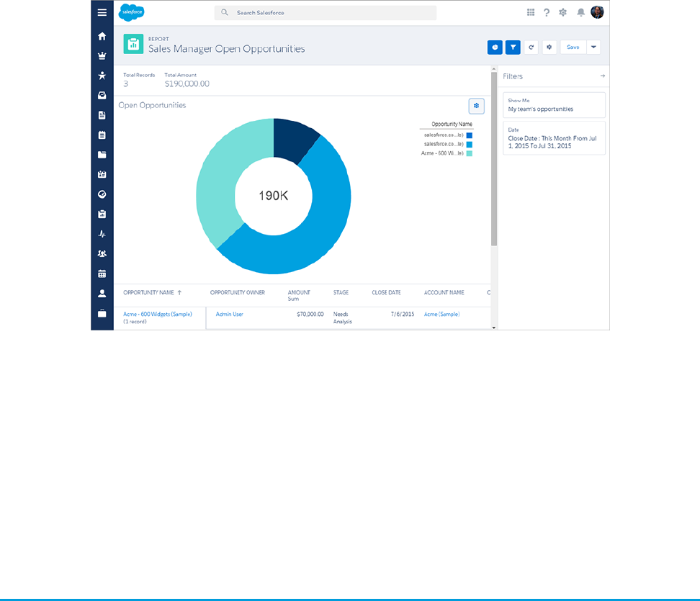
Task: Open the notifications bell
Action: [580, 12]
